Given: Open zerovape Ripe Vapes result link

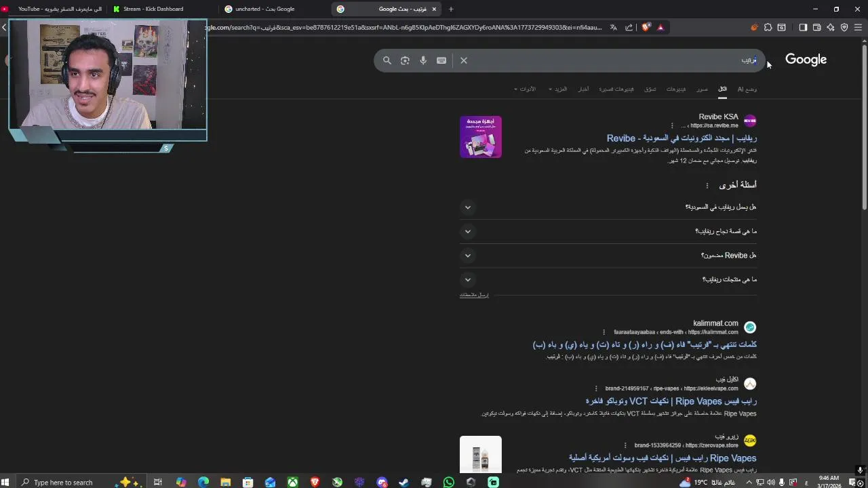Looking at the screenshot, I should (x=663, y=458).
